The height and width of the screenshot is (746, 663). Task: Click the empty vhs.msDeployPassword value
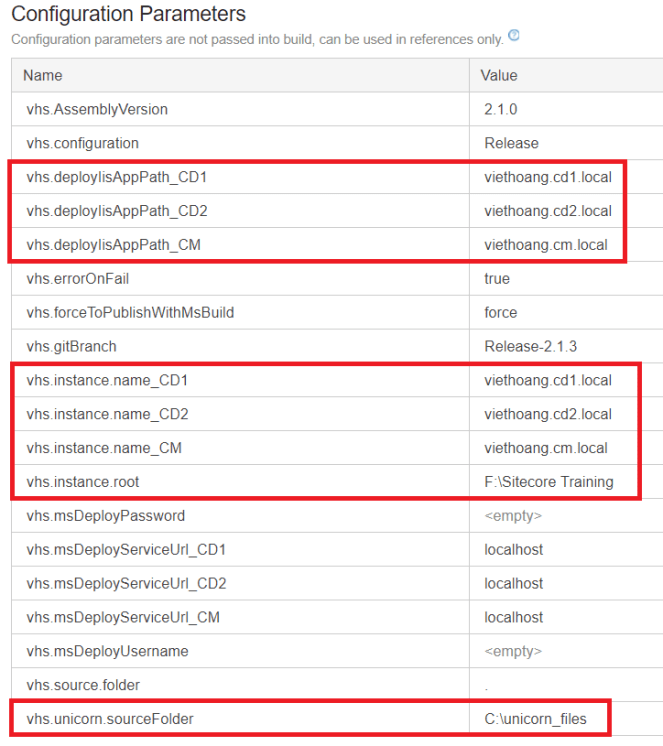pos(512,516)
